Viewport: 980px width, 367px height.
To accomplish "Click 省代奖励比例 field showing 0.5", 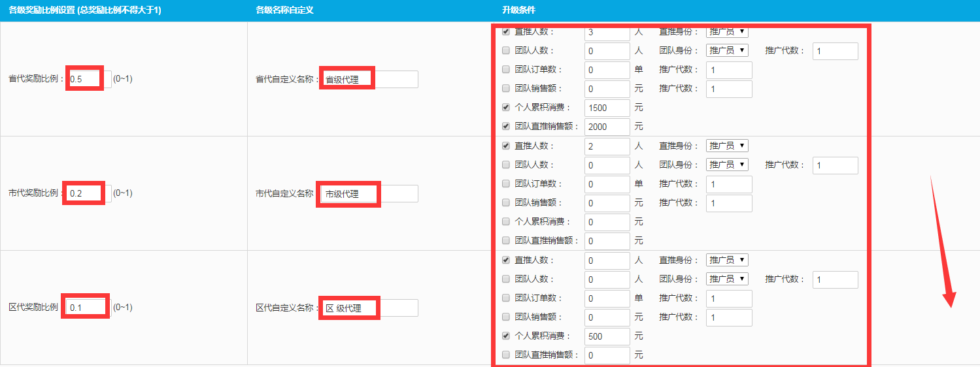I will [x=88, y=79].
